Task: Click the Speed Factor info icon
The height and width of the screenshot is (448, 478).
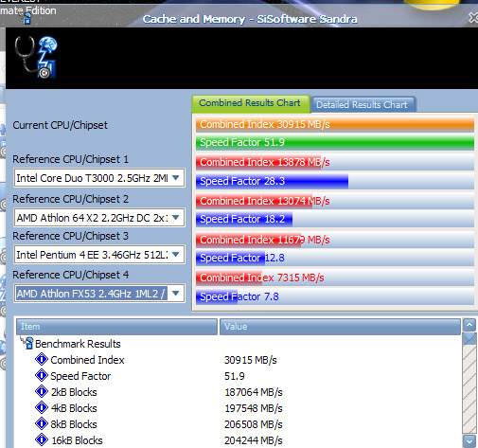Action: tap(42, 375)
